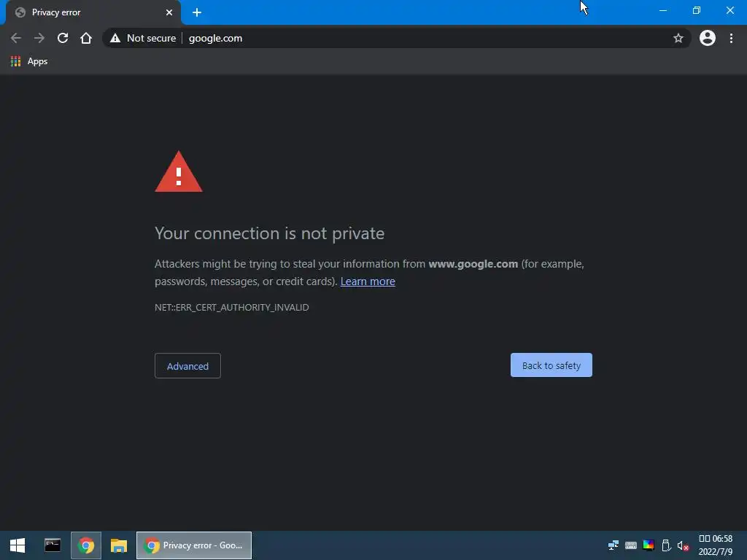Viewport: 747px width, 560px height.
Task: Open the Learn more link
Action: click(368, 281)
